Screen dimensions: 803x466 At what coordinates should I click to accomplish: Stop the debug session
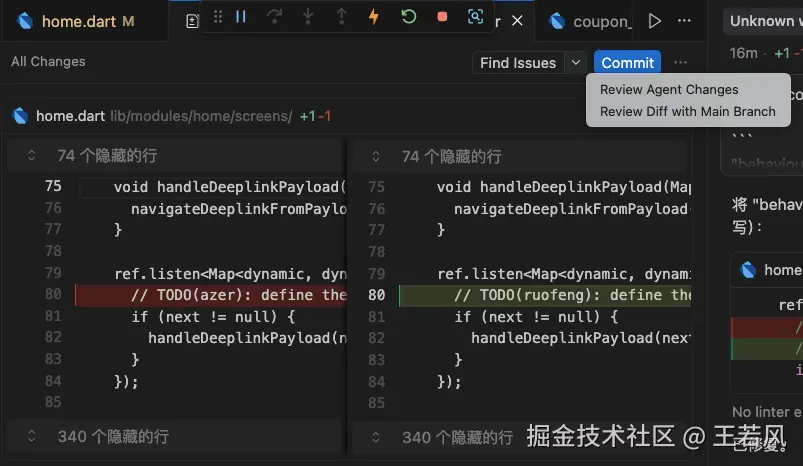[x=442, y=17]
